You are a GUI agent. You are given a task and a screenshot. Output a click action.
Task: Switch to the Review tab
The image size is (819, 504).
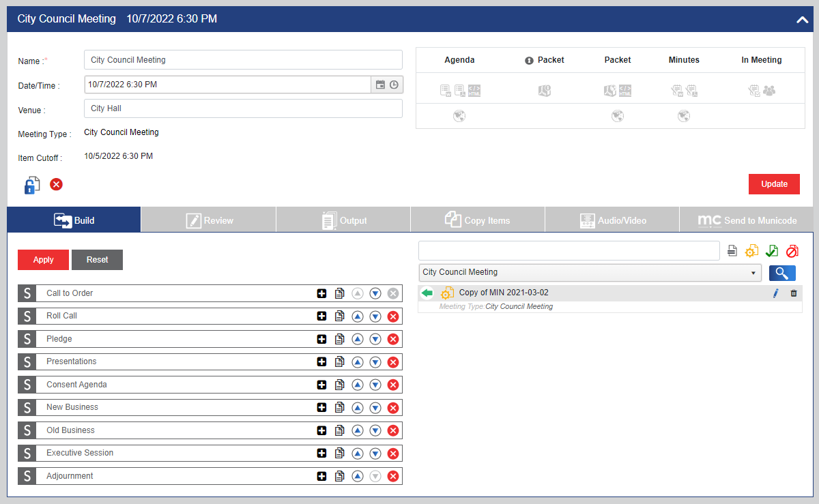pos(209,220)
